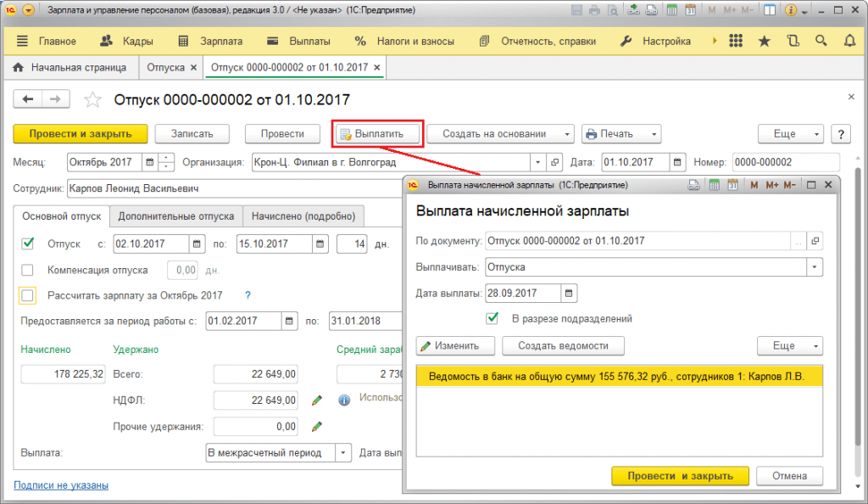Open calendar for Дата выплаты field
868x504 pixels.
569,293
